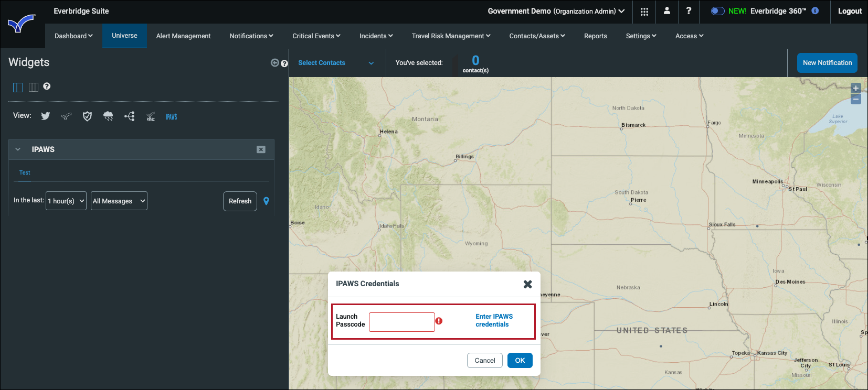This screenshot has width=868, height=390.
Task: Click the selected contacts count 0
Action: pos(475,60)
